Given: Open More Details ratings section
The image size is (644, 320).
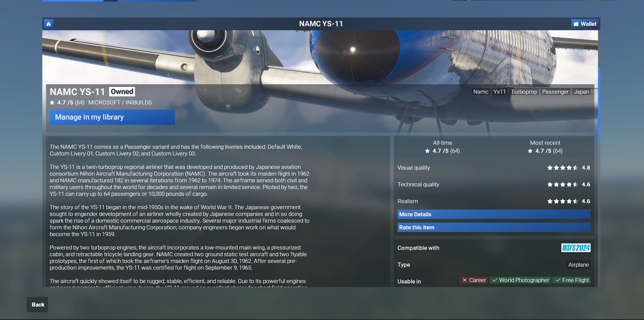Looking at the screenshot, I should click(x=494, y=214).
